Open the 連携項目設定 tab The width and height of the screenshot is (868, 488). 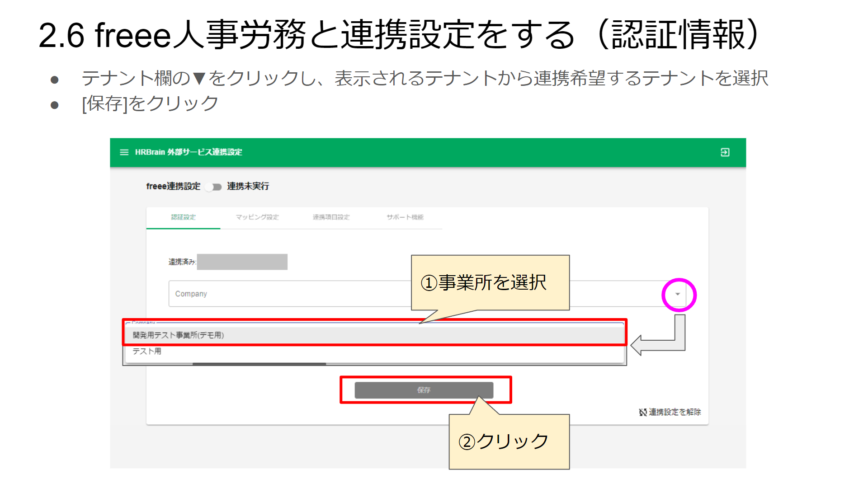(x=331, y=217)
